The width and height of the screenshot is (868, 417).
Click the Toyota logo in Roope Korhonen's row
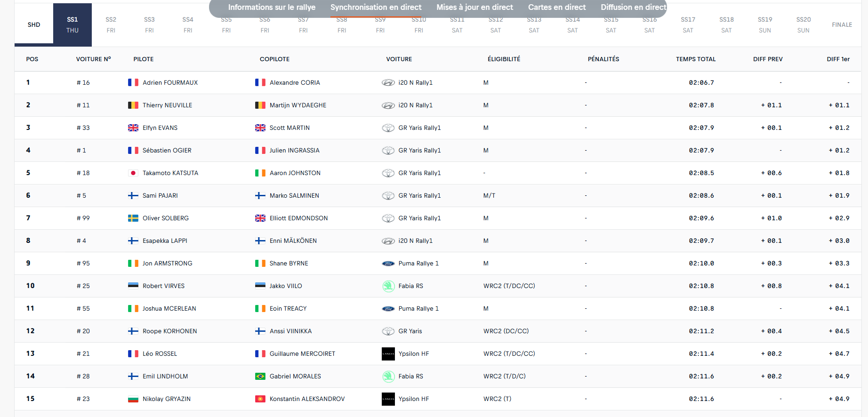(x=388, y=331)
